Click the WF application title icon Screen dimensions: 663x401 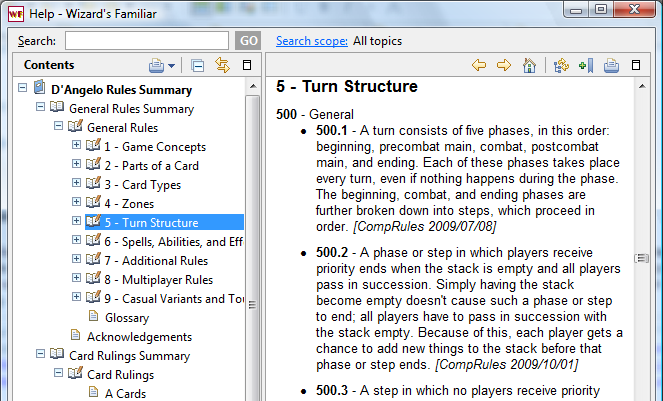coord(16,14)
